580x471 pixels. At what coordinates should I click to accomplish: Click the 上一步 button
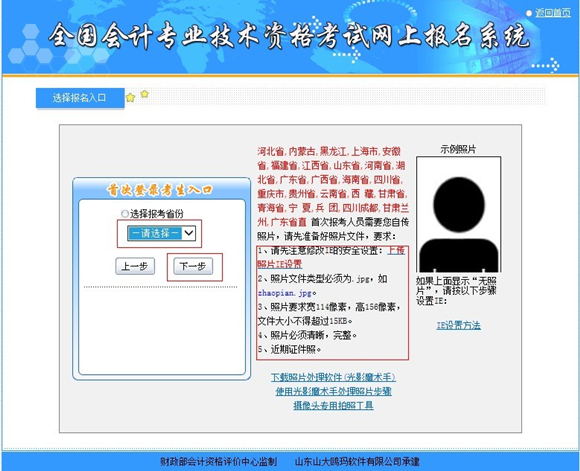tap(135, 266)
